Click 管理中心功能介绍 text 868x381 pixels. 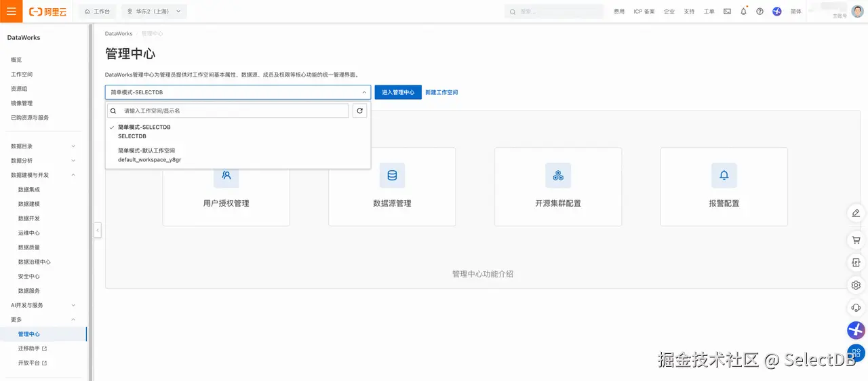(x=483, y=275)
